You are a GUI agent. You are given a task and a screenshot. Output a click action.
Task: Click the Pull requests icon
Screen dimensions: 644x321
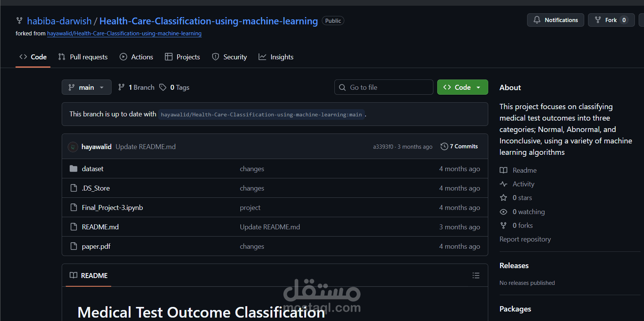[x=62, y=57]
